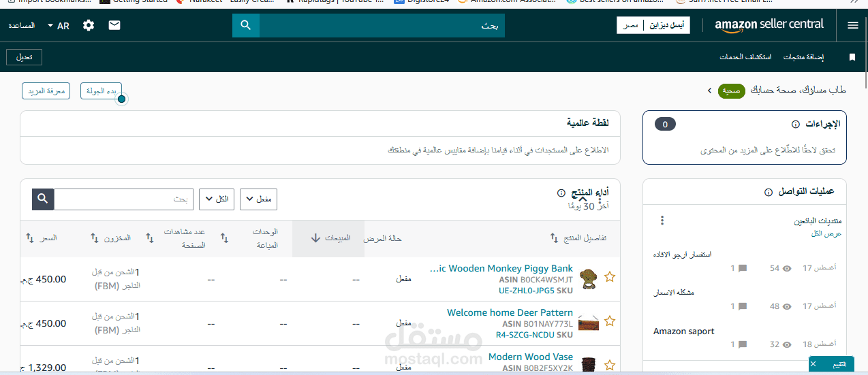Sort by عدد مشاهدات الصفحة column arrows
The height and width of the screenshot is (375, 868).
tap(149, 238)
